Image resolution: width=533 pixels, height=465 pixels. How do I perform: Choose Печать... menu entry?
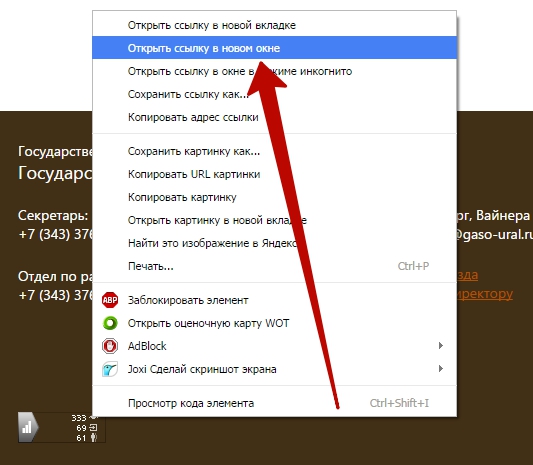pyautogui.click(x=274, y=266)
